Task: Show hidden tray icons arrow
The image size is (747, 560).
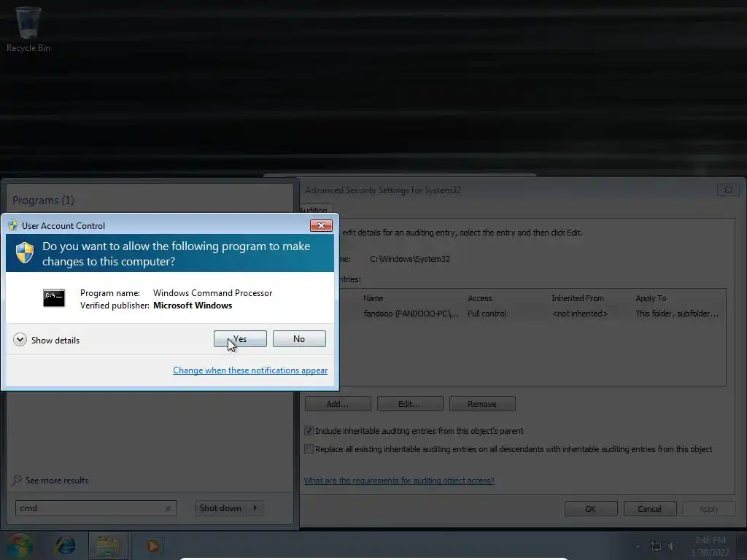Action: tap(638, 546)
